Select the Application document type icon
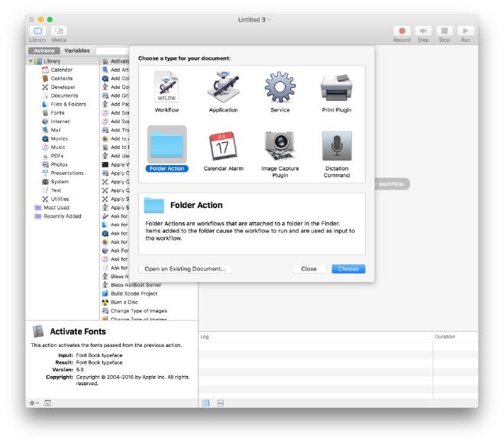The image size is (504, 444). (x=223, y=86)
